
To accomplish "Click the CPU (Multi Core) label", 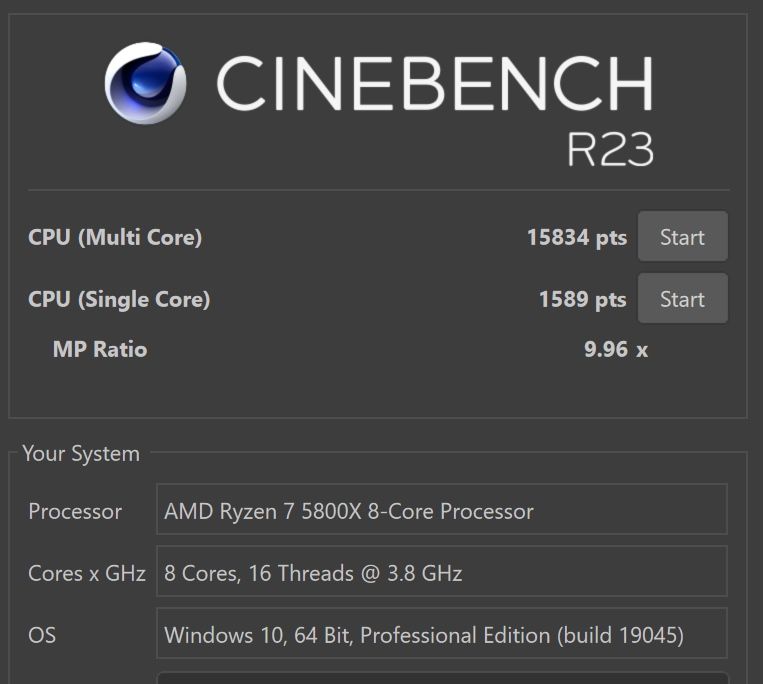I will (x=115, y=237).
